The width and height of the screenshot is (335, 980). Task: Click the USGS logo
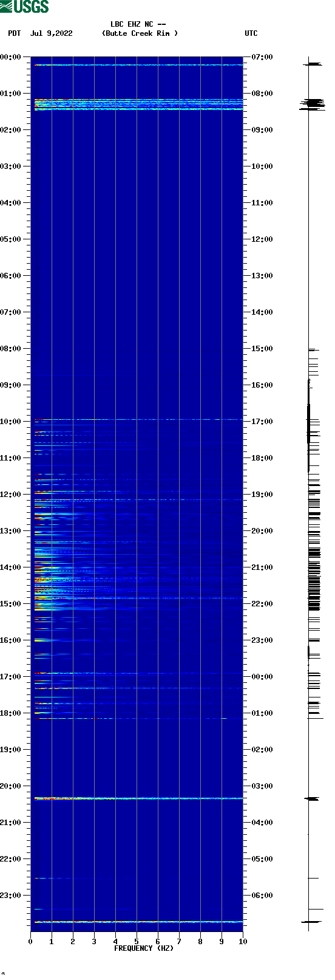coord(24,7)
